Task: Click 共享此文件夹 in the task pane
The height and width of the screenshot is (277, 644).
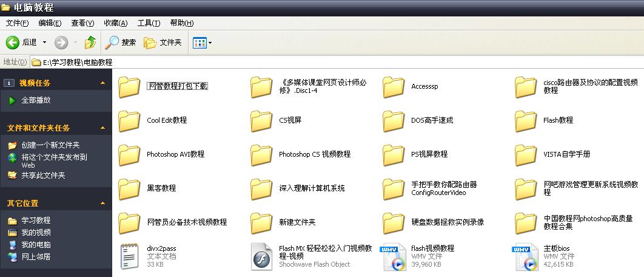Action: coord(43,176)
